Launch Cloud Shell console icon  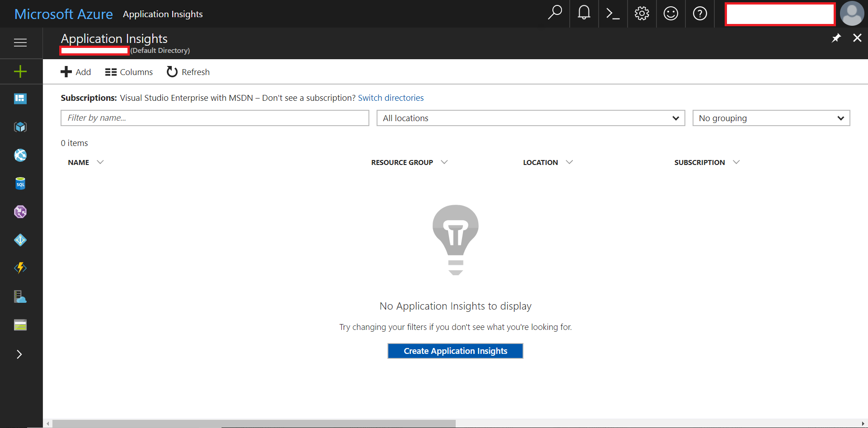tap(613, 14)
